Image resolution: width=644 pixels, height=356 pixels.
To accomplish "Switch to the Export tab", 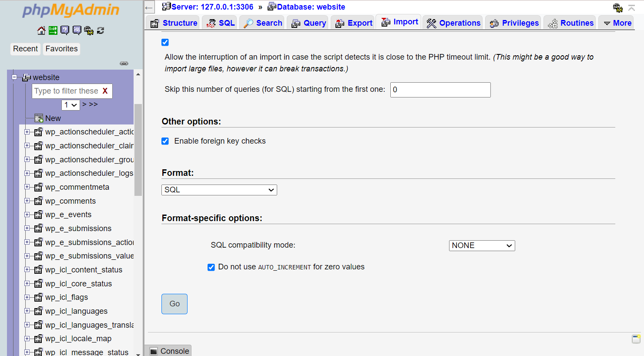I will (354, 23).
